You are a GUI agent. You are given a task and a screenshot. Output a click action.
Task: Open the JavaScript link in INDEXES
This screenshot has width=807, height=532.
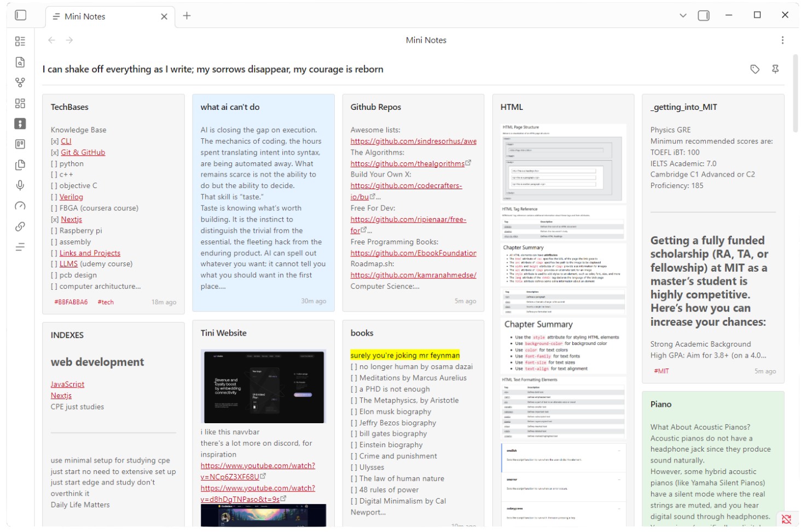tap(67, 384)
